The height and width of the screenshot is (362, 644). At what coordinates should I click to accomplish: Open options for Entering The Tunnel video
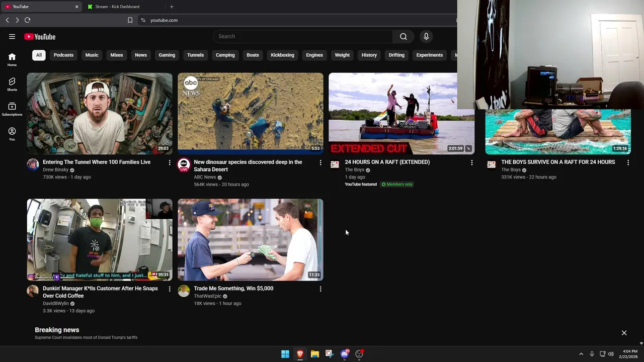click(170, 162)
